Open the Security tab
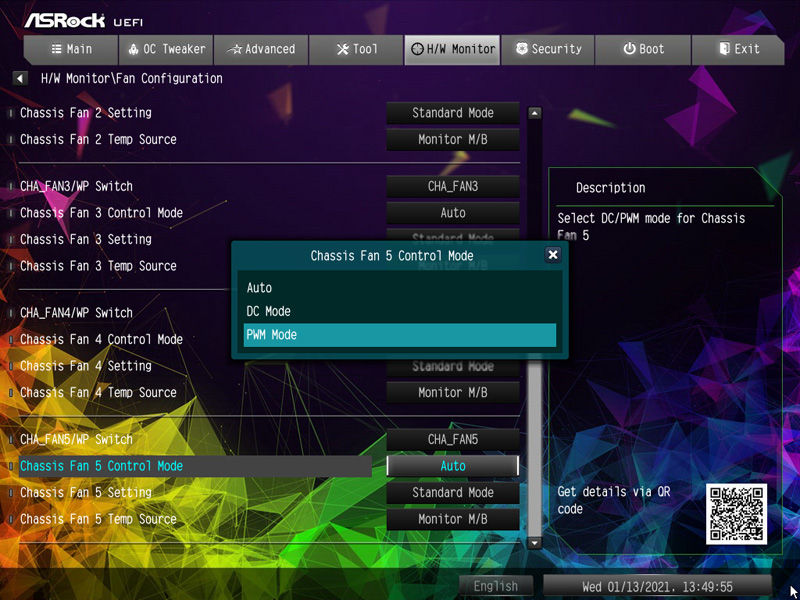800x600 pixels. point(548,49)
